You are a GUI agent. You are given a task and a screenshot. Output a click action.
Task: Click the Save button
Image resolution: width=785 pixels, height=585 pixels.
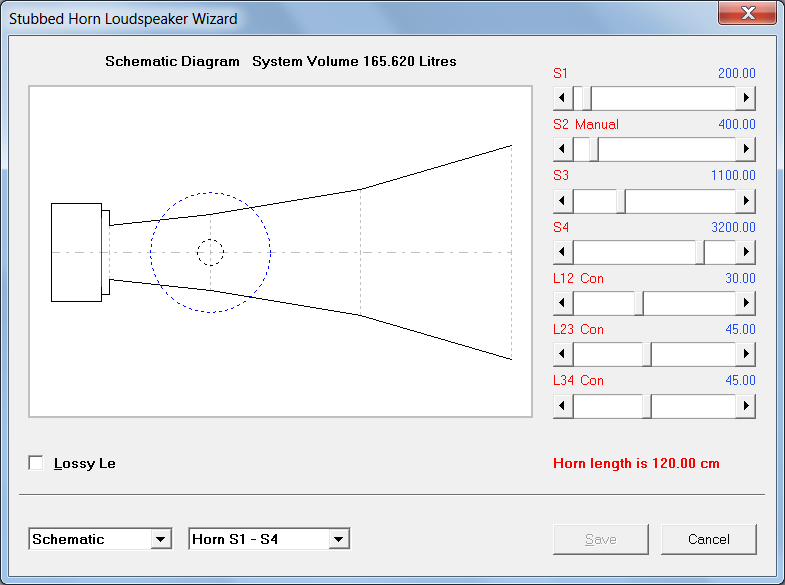[601, 539]
